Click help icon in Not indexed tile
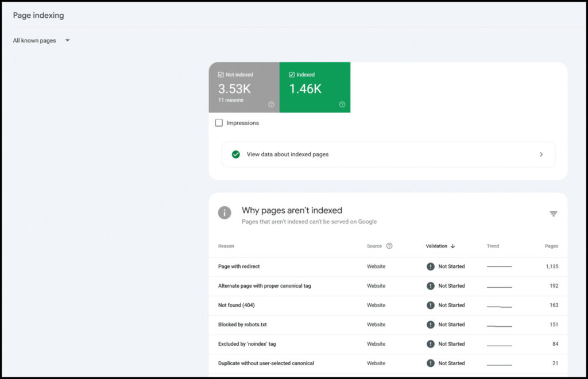This screenshot has width=588, height=379. pyautogui.click(x=271, y=105)
